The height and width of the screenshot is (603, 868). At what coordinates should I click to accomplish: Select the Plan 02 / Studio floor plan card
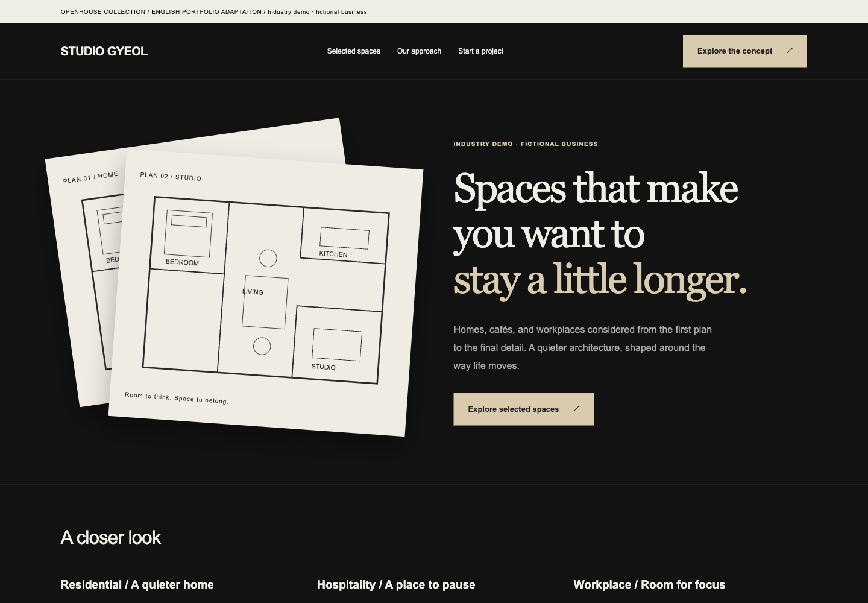[266, 294]
